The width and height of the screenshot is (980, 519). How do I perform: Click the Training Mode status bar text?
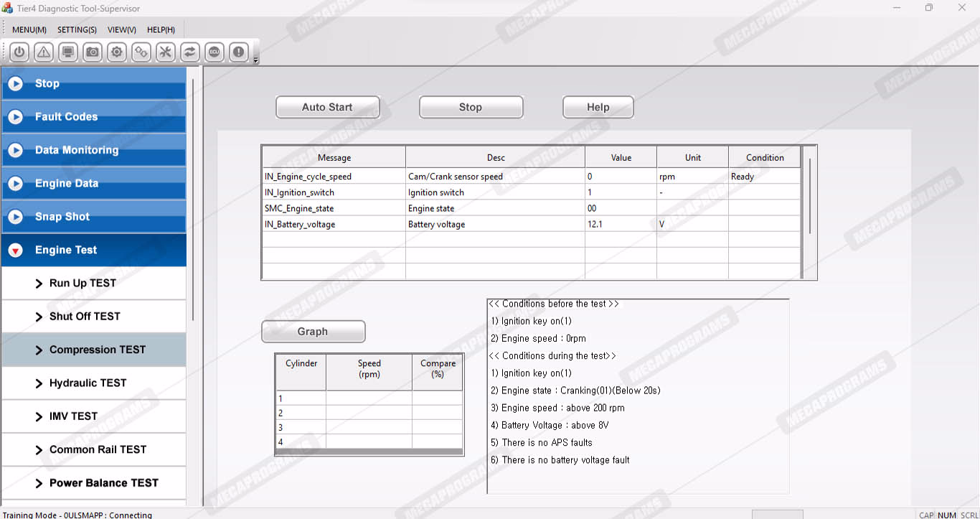click(77, 515)
